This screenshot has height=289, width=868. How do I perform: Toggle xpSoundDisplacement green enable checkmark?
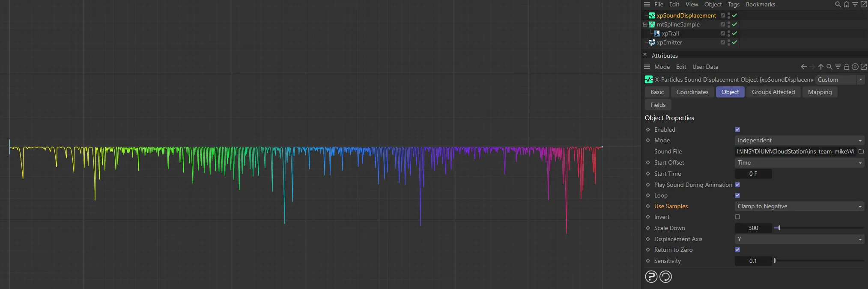coord(734,15)
